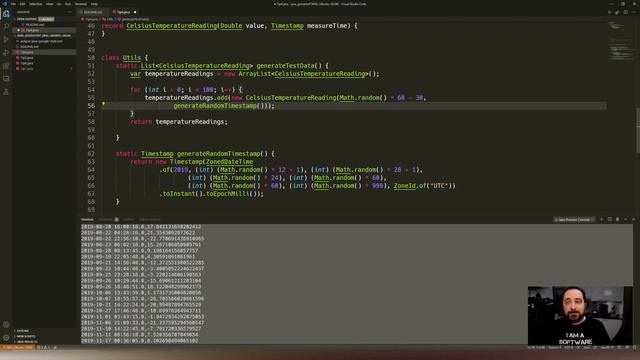Viewport: 640px width, 360px height.
Task: Click the new terminal plus icon
Action: point(601,220)
